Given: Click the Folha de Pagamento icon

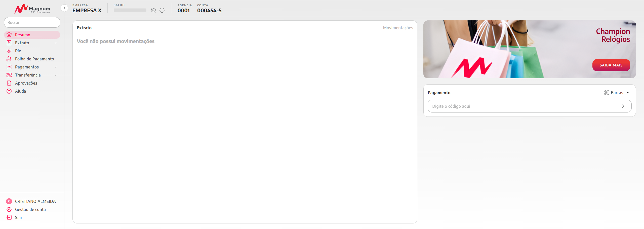Looking at the screenshot, I should click(9, 59).
